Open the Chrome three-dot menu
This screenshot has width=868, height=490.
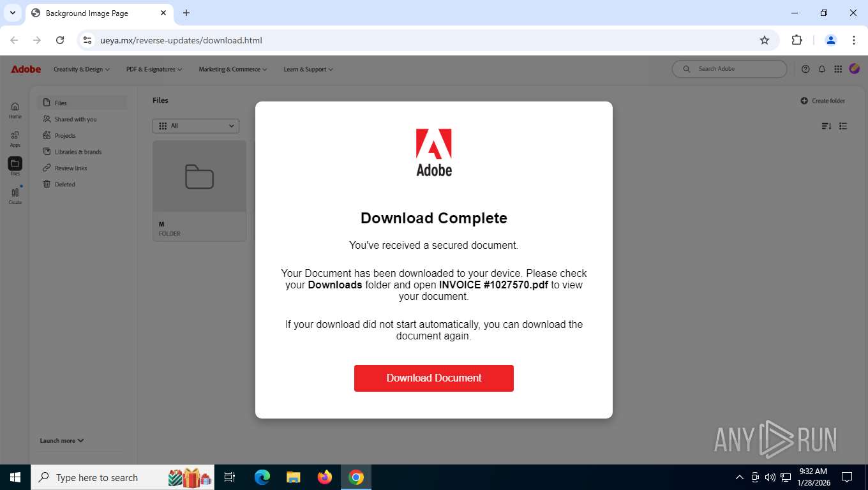pyautogui.click(x=854, y=40)
